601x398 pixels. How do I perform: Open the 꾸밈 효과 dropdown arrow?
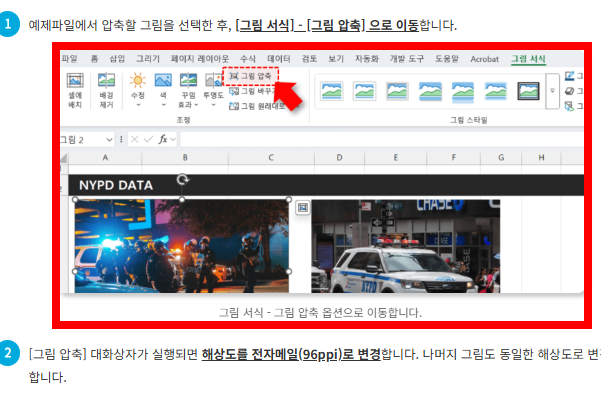click(196, 105)
